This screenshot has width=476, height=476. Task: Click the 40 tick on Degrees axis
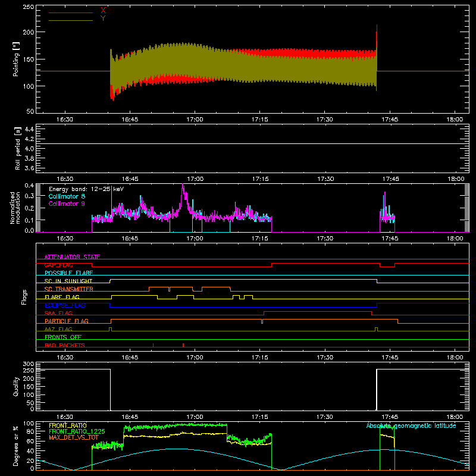coord(30,451)
